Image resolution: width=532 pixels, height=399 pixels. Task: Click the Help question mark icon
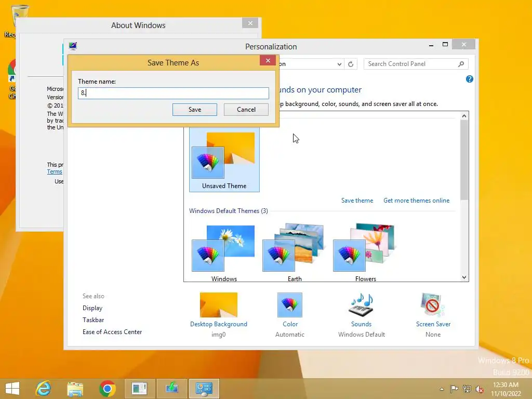tap(470, 79)
